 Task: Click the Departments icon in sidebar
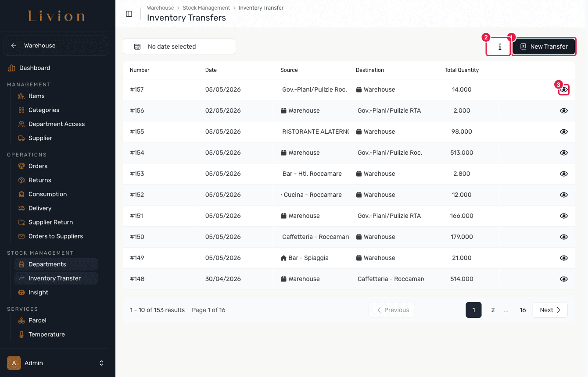(22, 264)
